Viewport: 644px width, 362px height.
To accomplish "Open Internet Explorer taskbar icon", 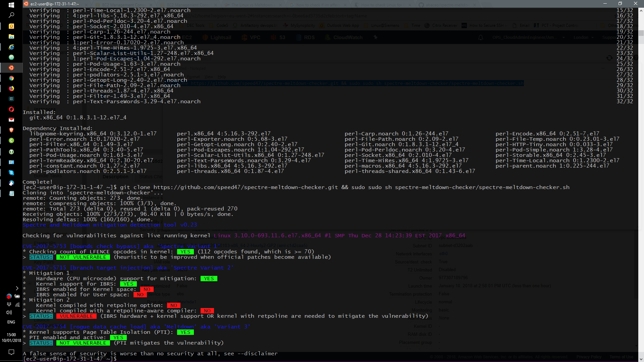I will (x=11, y=47).
